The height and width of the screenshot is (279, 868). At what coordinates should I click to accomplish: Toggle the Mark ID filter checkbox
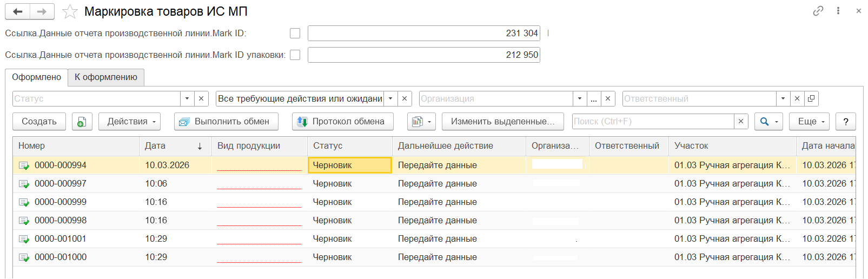point(295,34)
